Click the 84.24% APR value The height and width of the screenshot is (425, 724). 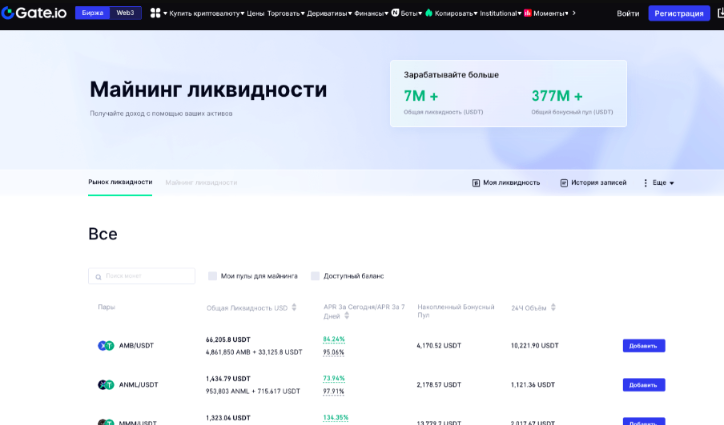pos(334,339)
